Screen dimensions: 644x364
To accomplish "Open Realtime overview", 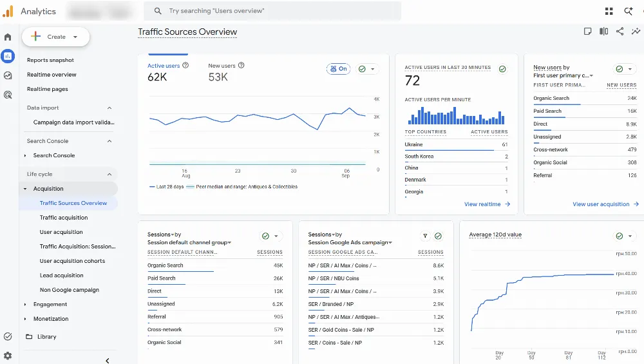I will click(x=52, y=75).
